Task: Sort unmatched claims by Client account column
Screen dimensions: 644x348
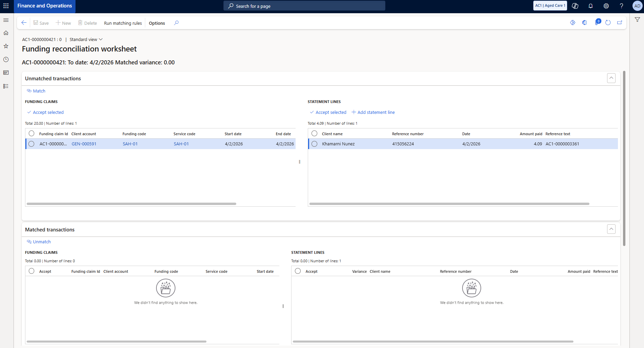Action: (84, 134)
